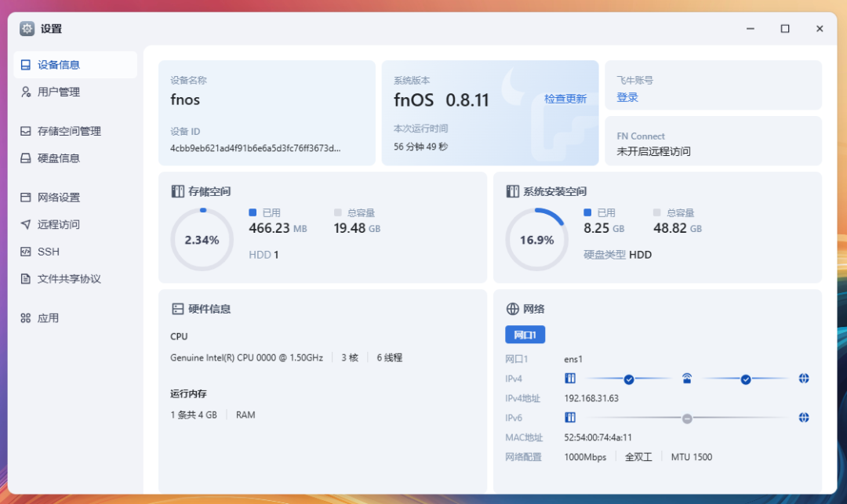
Task: Click the globe icon beside 网络 heading
Action: tap(513, 309)
